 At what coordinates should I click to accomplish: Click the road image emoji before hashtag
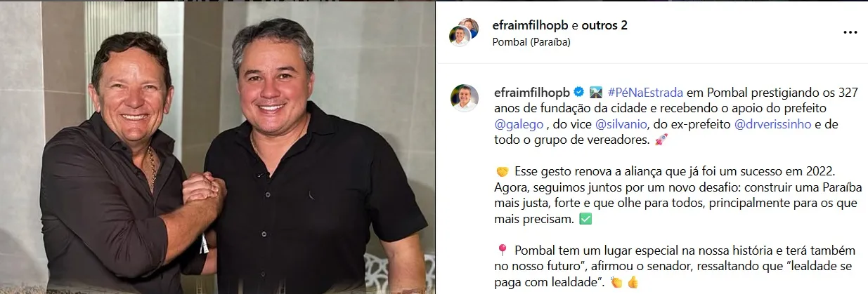click(596, 93)
